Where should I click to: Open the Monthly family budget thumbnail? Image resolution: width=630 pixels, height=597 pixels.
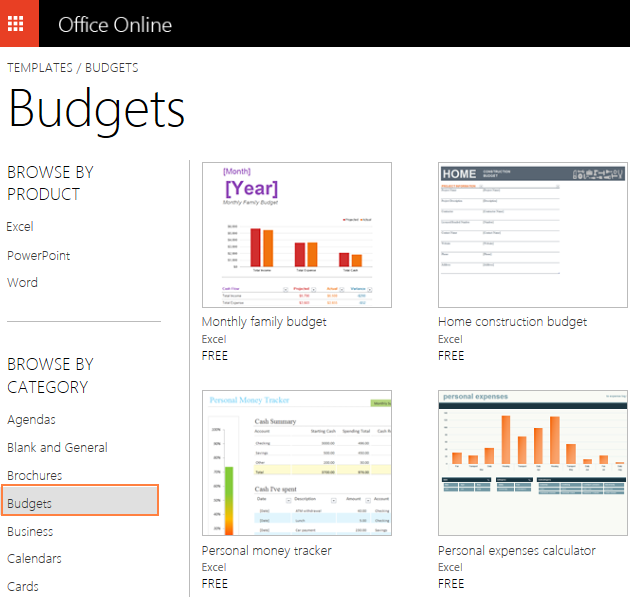coord(296,235)
